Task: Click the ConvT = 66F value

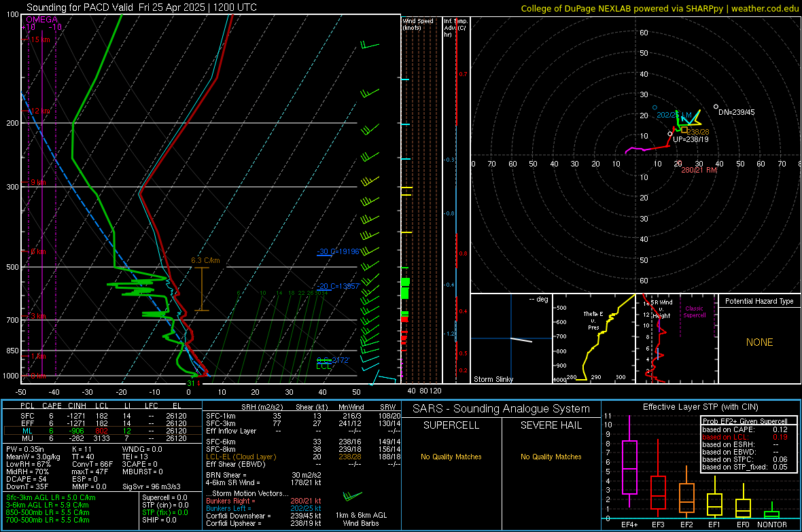Action: click(x=92, y=464)
